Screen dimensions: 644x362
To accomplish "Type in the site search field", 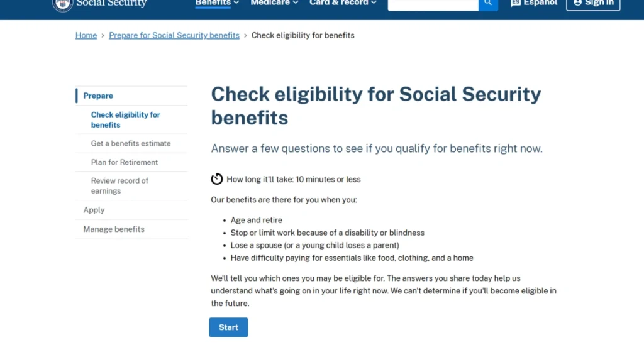I will point(433,4).
